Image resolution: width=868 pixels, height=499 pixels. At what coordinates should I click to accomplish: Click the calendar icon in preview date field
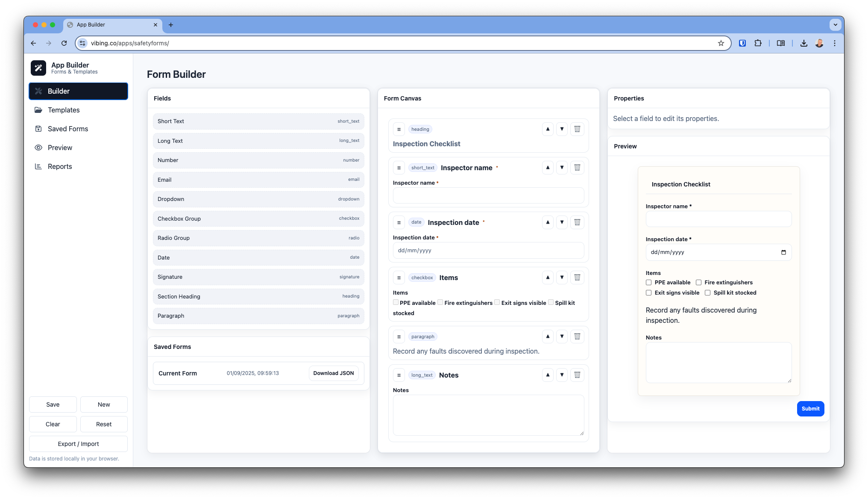coord(783,252)
